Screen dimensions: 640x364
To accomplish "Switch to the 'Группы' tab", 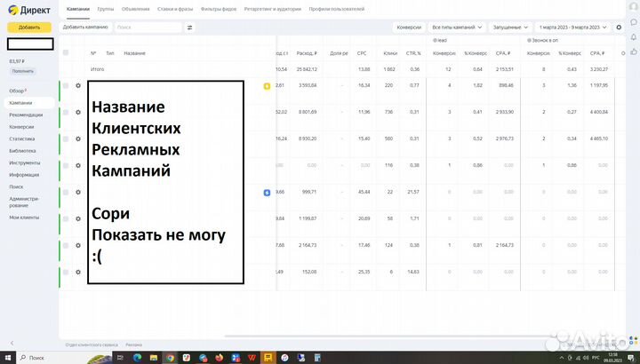I will (x=105, y=9).
